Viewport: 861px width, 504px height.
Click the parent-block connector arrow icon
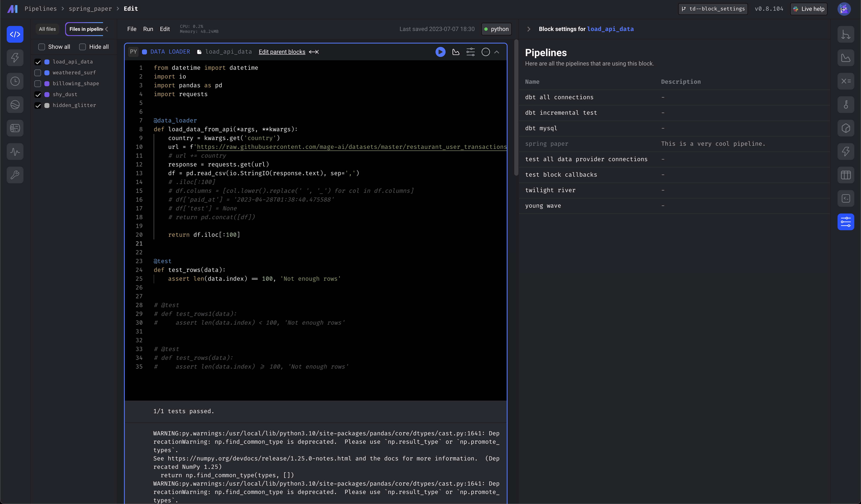pos(314,52)
